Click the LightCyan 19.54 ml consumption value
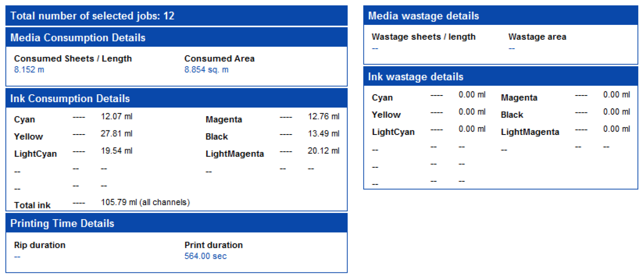 [x=117, y=150]
